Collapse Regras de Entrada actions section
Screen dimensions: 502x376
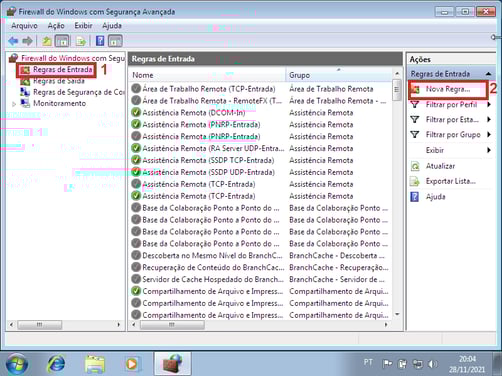[x=488, y=74]
